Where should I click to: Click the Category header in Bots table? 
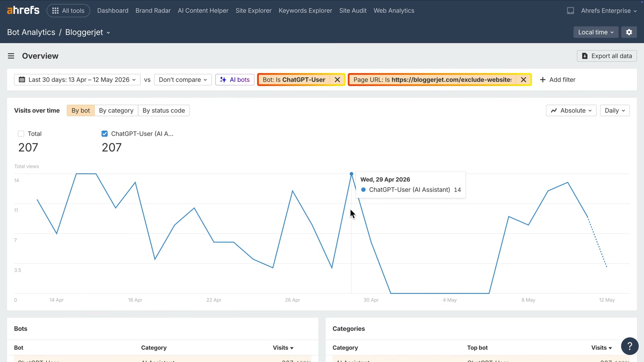pyautogui.click(x=154, y=348)
